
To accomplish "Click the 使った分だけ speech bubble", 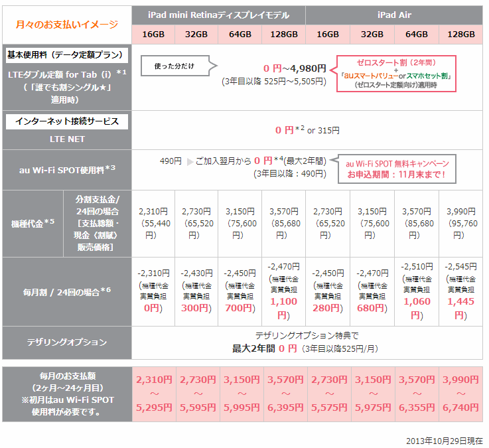I will (176, 65).
